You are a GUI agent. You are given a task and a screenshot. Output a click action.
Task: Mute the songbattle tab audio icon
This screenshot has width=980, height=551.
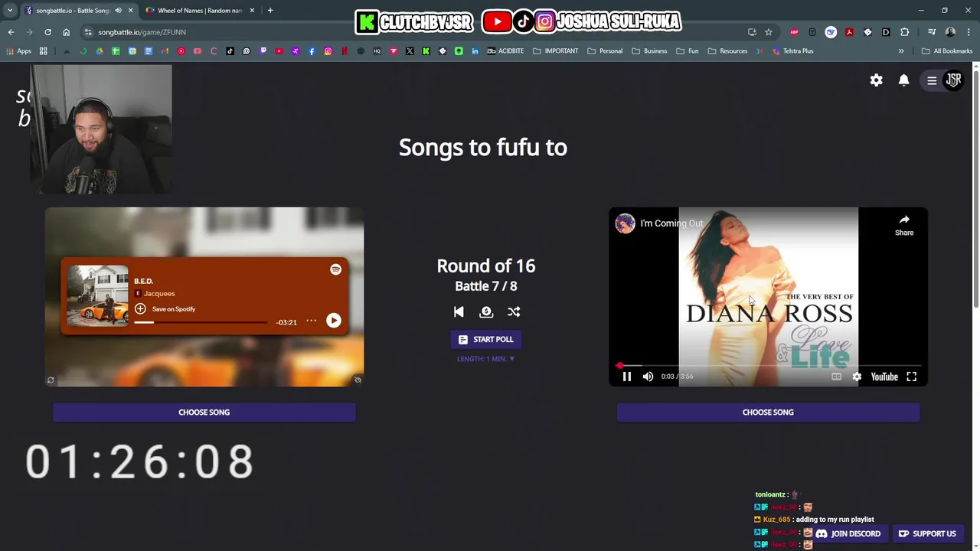click(118, 11)
